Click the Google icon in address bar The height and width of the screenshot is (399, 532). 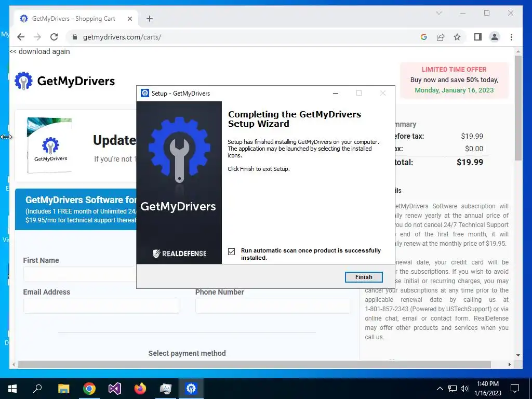pyautogui.click(x=424, y=37)
